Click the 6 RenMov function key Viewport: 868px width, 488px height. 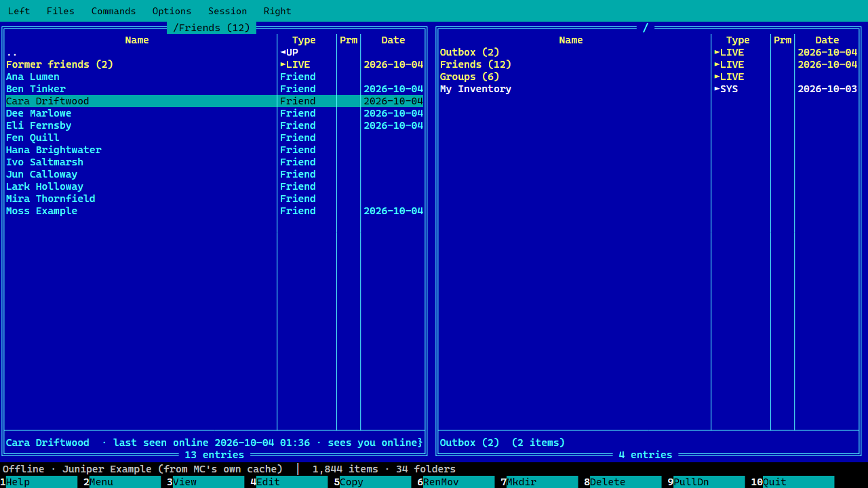point(456,482)
